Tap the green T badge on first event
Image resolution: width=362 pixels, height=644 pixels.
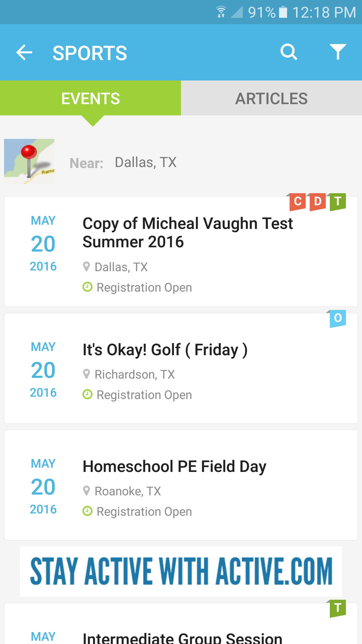pyautogui.click(x=338, y=202)
